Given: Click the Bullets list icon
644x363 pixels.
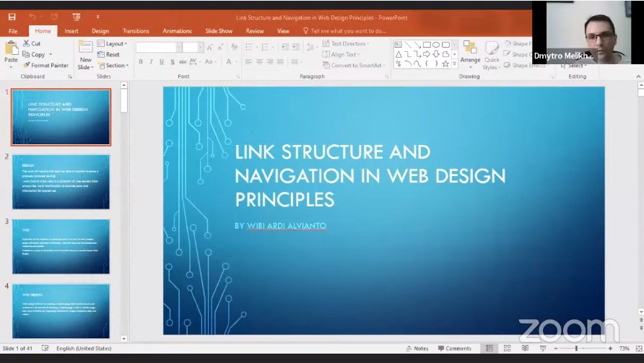Looking at the screenshot, I should pyautogui.click(x=250, y=47).
